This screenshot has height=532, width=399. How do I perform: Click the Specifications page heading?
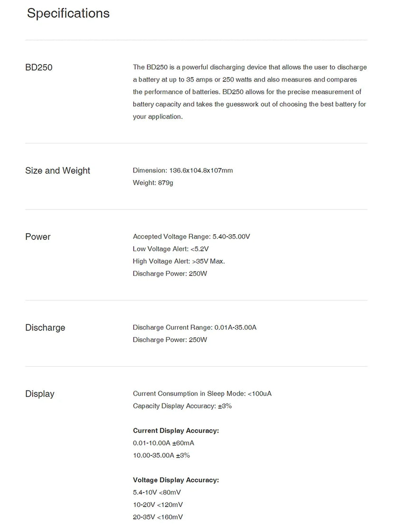point(68,14)
